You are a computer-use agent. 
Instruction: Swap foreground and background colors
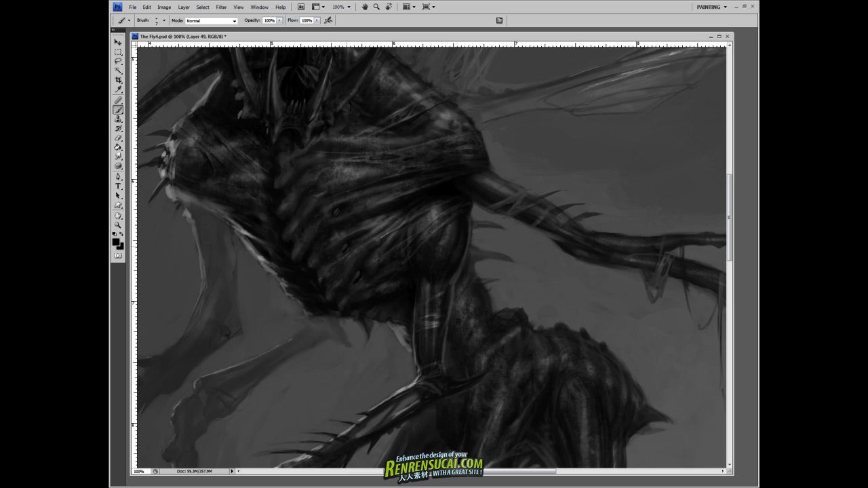coord(122,235)
